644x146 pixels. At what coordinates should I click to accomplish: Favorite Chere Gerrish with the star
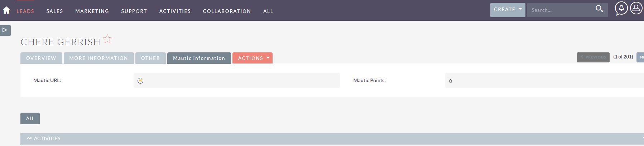(x=107, y=39)
